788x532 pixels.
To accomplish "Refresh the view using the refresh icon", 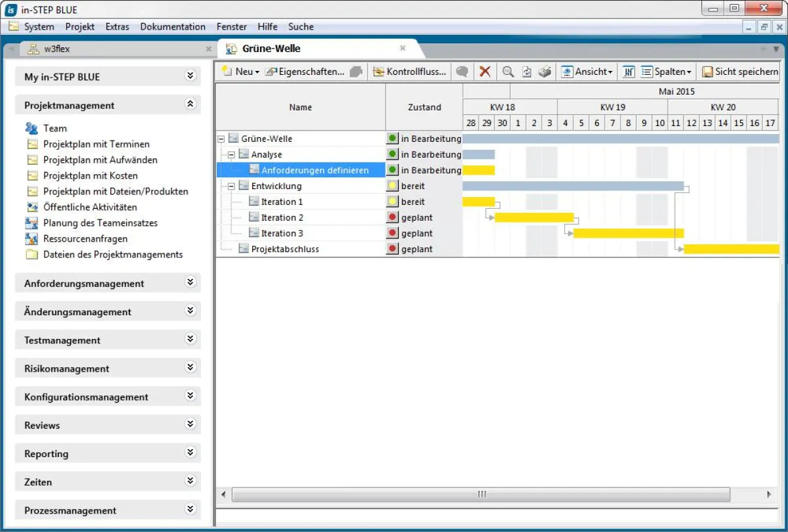I will [x=527, y=72].
